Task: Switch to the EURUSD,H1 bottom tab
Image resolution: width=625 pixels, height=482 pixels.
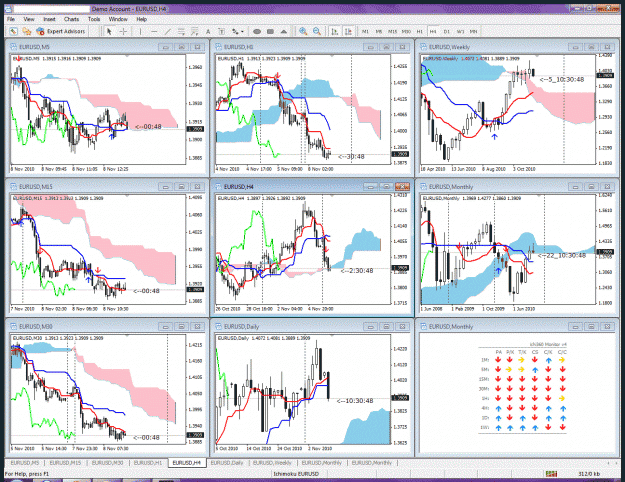Action: [148, 463]
